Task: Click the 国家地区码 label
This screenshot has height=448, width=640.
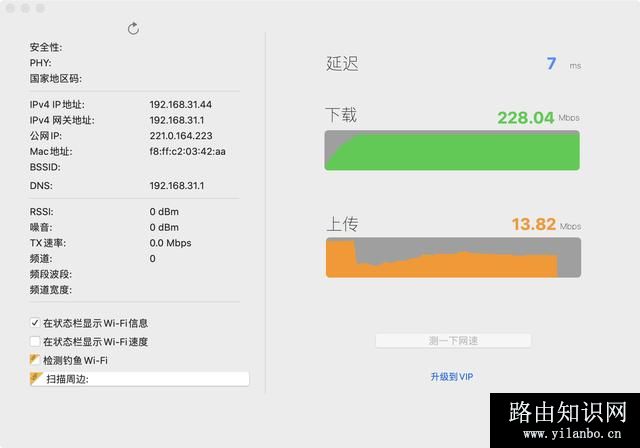Action: (x=56, y=78)
